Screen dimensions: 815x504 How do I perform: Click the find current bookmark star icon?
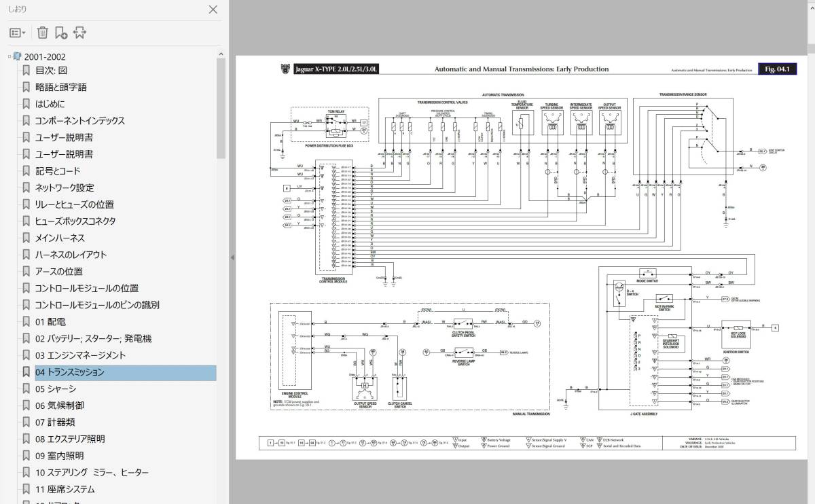click(79, 33)
